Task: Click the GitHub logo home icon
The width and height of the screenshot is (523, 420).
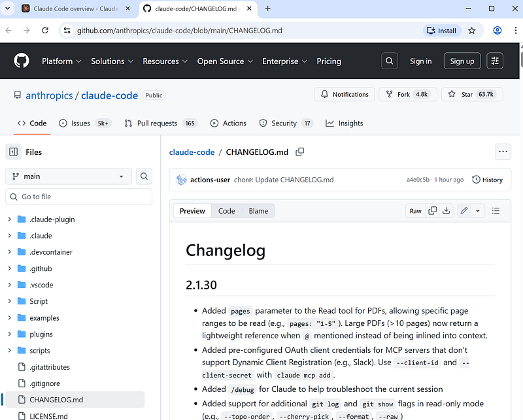Action: (x=22, y=61)
